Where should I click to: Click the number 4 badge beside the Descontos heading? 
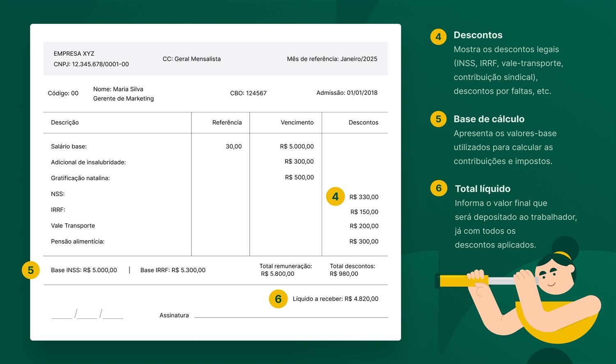(x=438, y=37)
